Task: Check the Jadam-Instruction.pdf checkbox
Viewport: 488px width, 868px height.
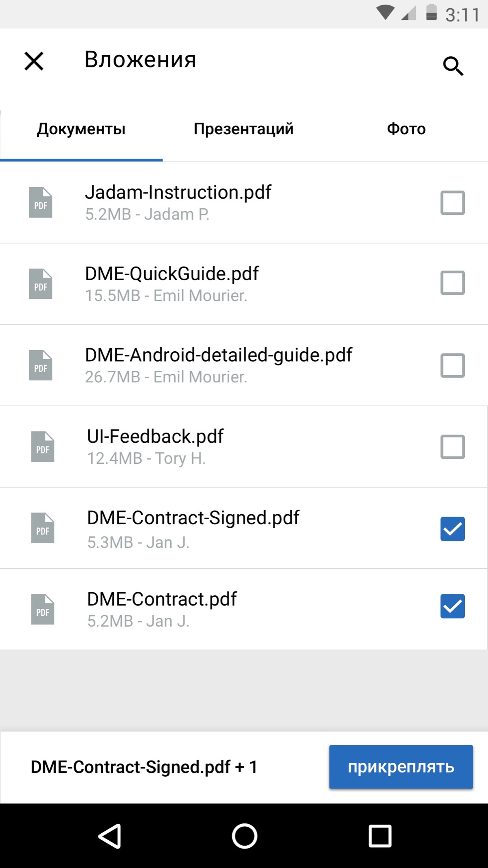Action: point(452,203)
